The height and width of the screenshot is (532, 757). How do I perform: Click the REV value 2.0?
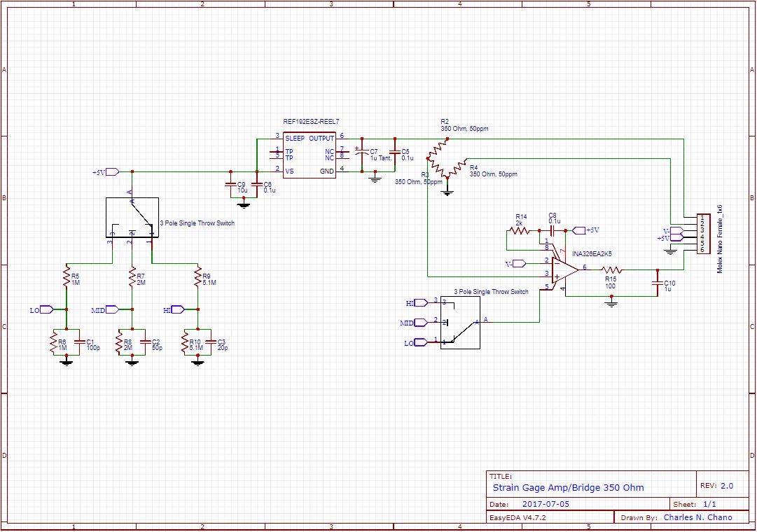click(727, 486)
